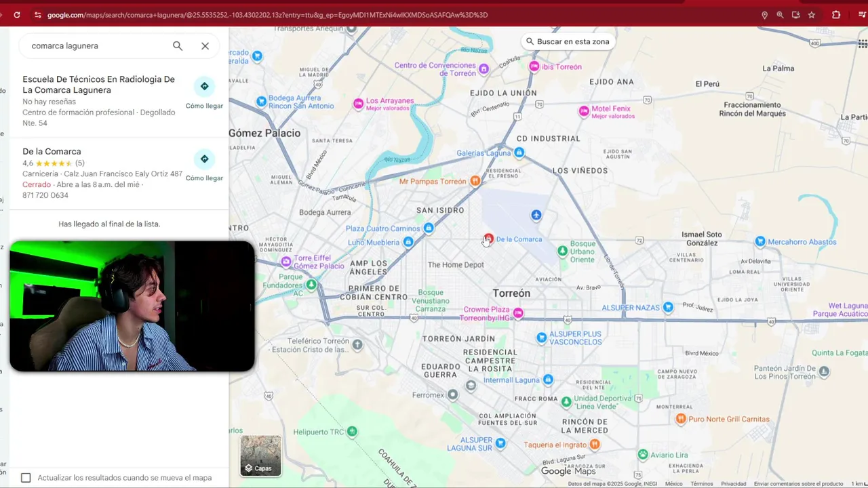
Task: Click the browser address bar URL
Action: (x=267, y=15)
